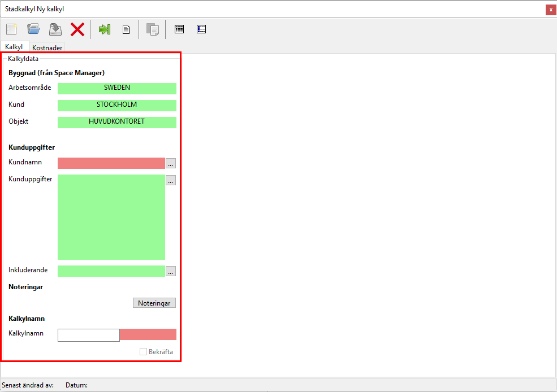
Task: Click the copy documents toolbar icon
Action: [152, 29]
